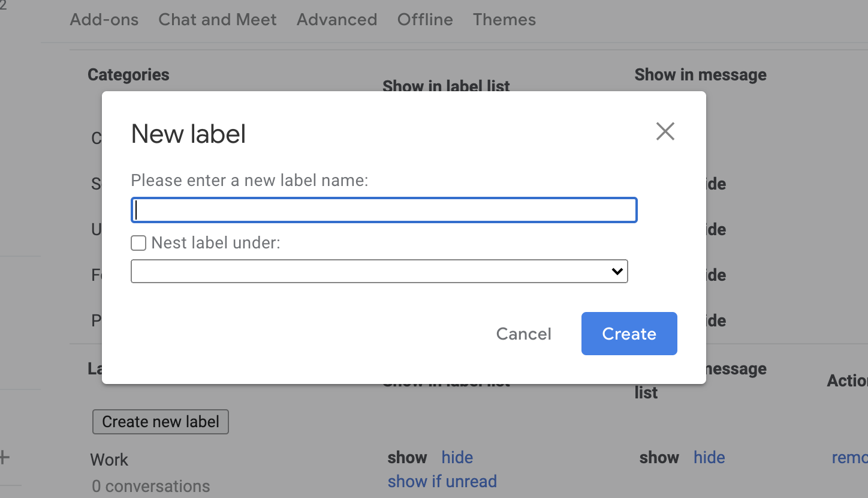
Task: Click the dropdown chevron icon
Action: pos(616,271)
